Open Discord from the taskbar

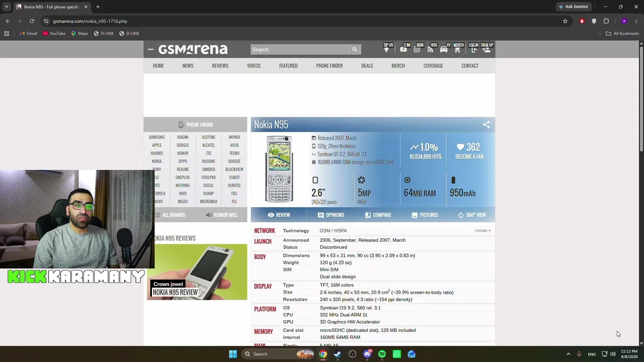367,354
